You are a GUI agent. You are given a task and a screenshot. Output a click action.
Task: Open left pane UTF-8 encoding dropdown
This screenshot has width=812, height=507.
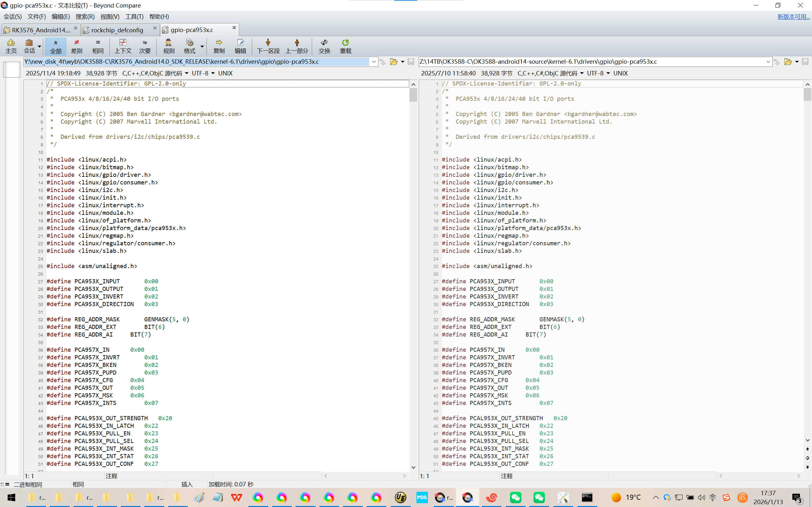[x=213, y=73]
